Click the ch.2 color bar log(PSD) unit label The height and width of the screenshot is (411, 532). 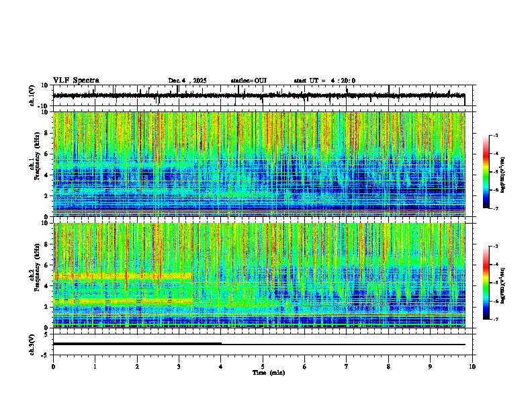[503, 285]
